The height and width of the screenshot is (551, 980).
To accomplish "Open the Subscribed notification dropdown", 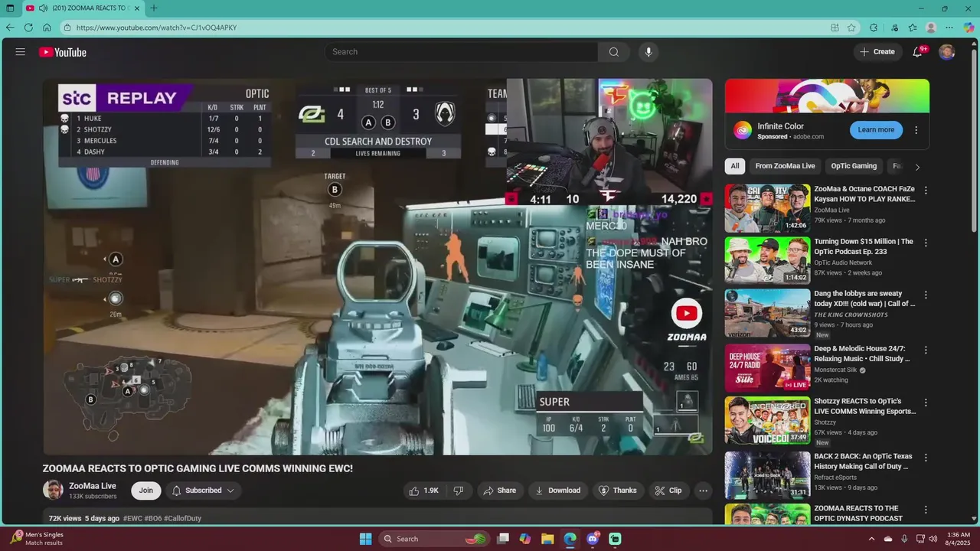I will pyautogui.click(x=203, y=491).
